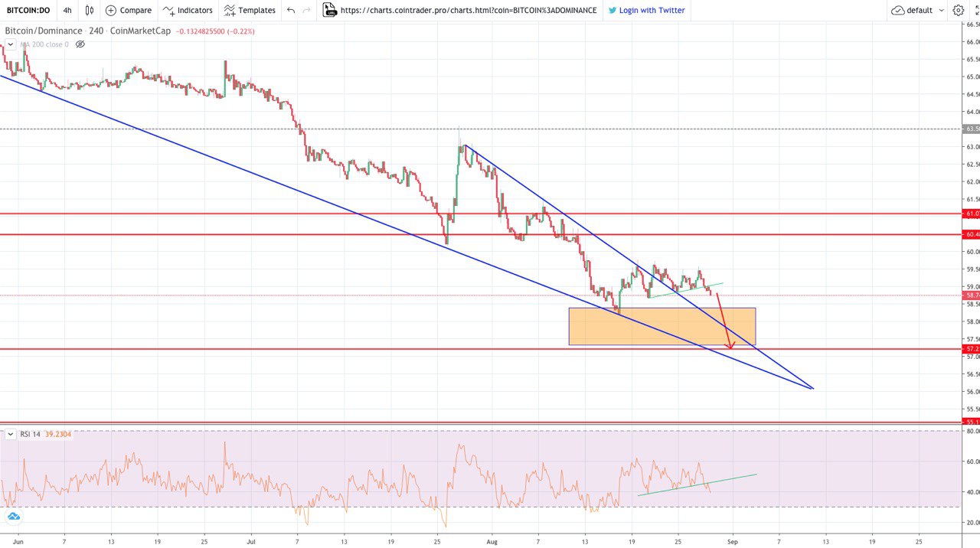Collapse the RSI 14 legend

(x=10, y=434)
